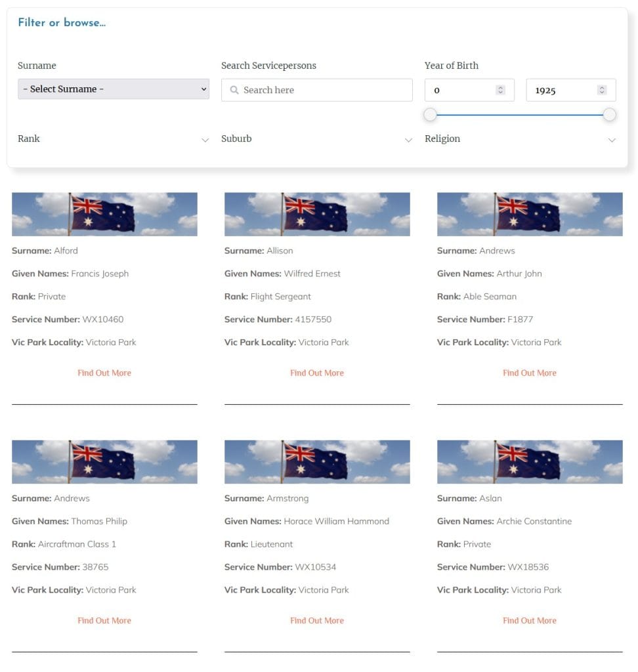This screenshot has width=638, height=672.
Task: Click 'Service Number: WX10460' text
Action: click(68, 320)
